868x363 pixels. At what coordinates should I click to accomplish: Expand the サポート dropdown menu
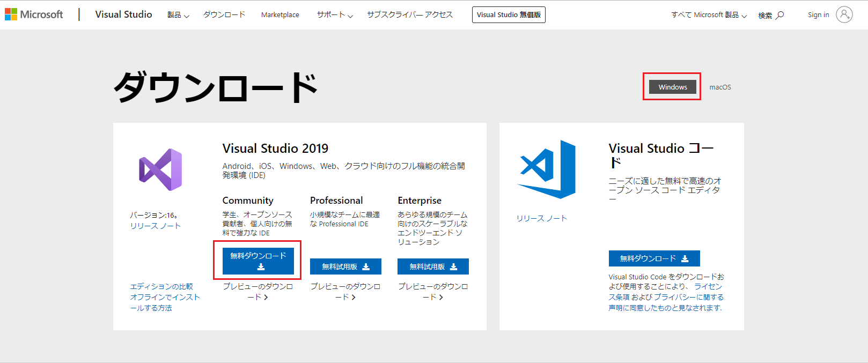tap(335, 15)
